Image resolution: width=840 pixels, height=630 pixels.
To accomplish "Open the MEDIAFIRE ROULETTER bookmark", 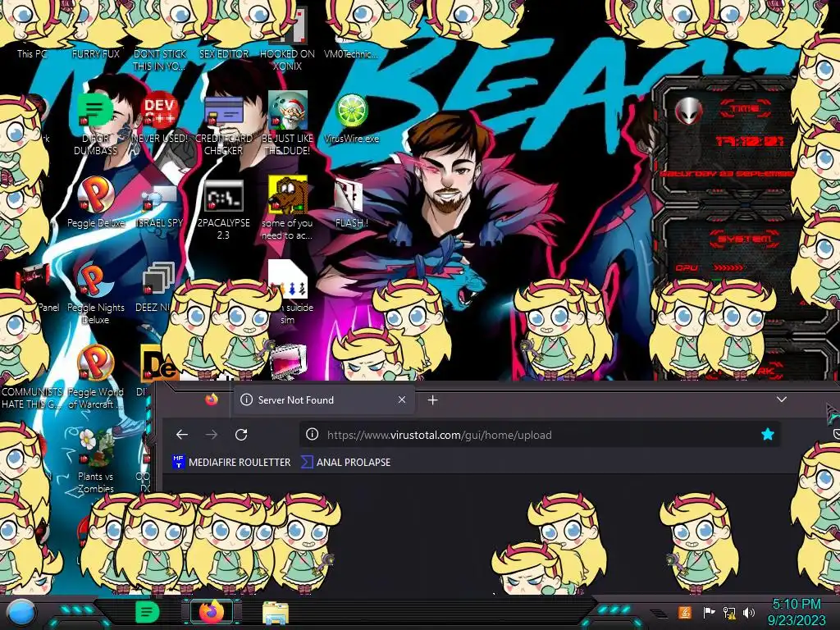I will (231, 463).
